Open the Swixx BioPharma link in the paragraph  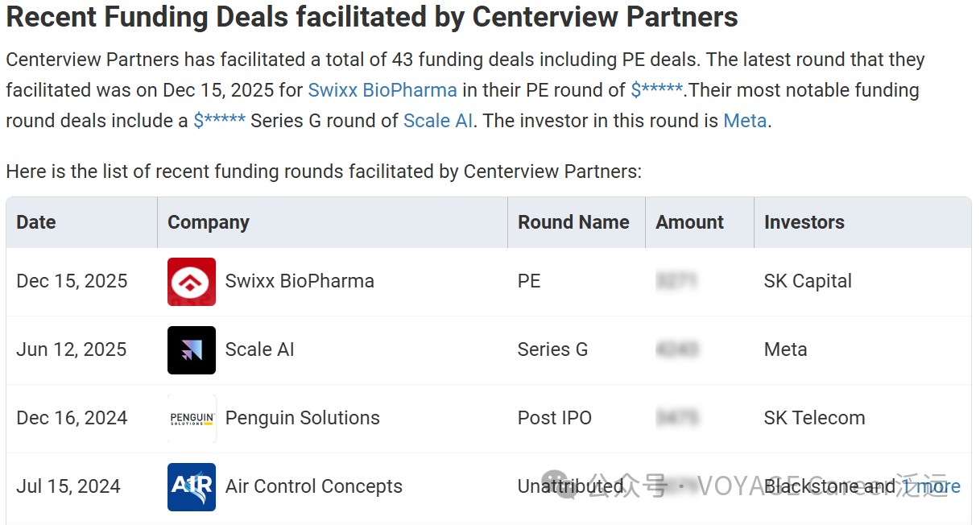click(x=382, y=90)
